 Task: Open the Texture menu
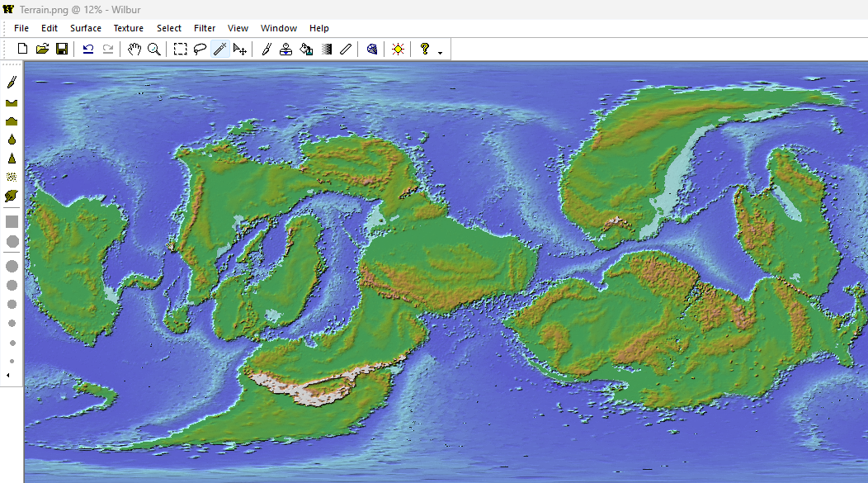tap(129, 28)
